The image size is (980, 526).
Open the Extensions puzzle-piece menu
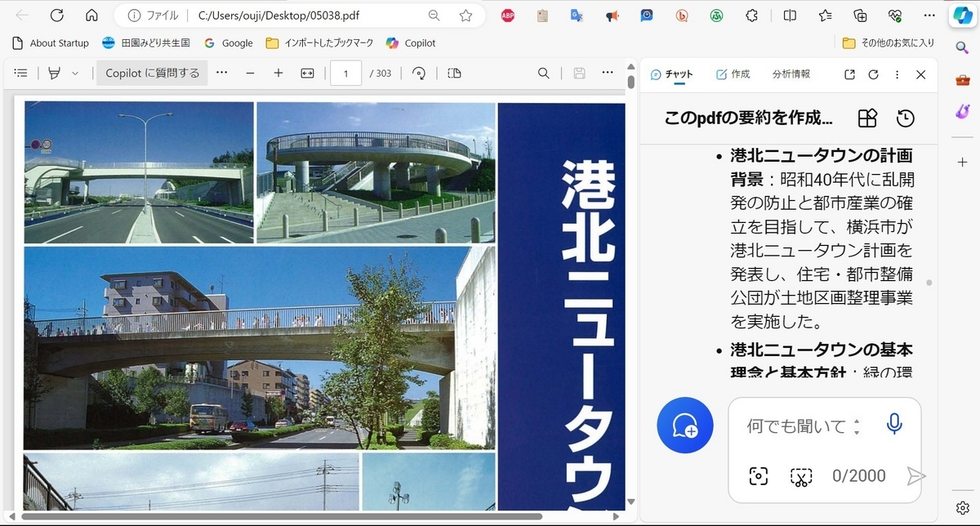coord(752,16)
